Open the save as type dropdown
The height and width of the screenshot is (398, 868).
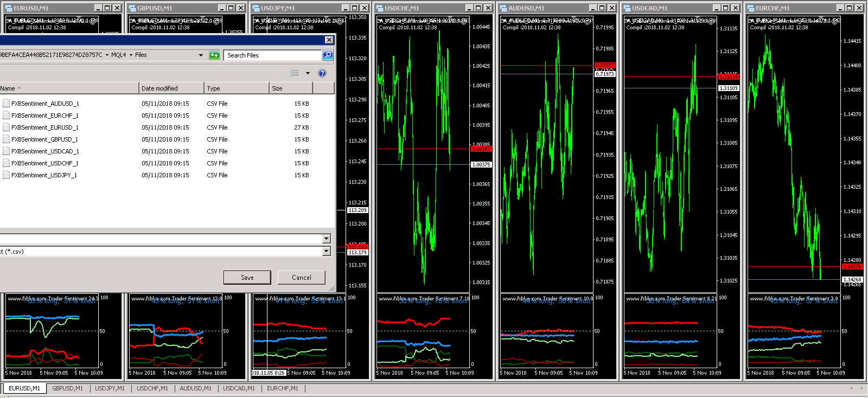pos(326,252)
